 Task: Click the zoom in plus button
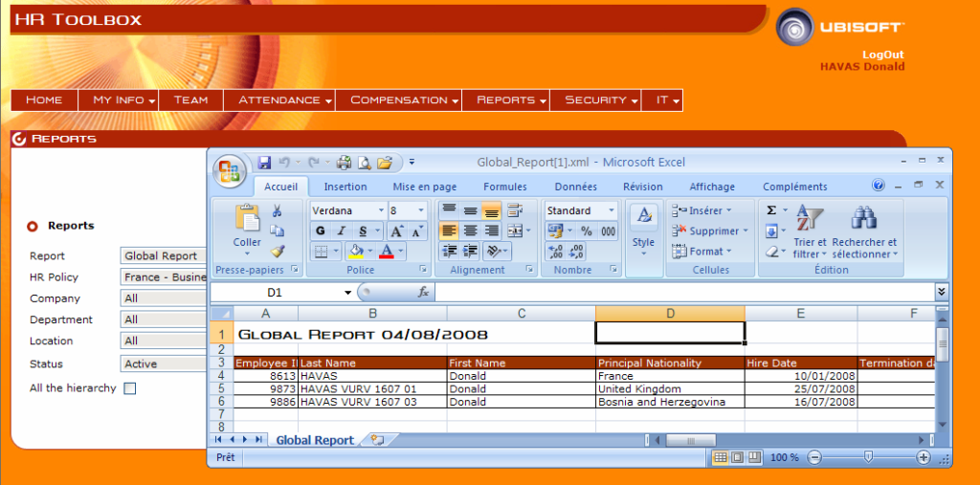pyautogui.click(x=924, y=457)
